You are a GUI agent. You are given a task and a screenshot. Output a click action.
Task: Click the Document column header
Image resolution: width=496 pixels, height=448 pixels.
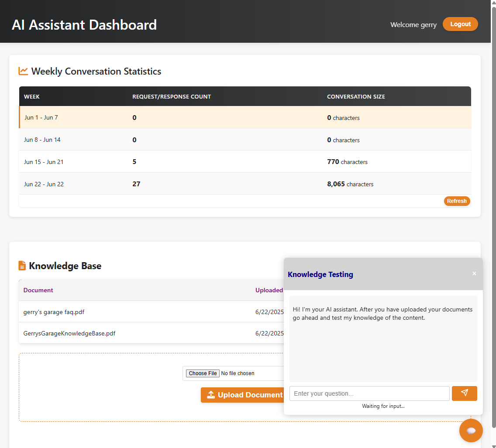point(38,290)
